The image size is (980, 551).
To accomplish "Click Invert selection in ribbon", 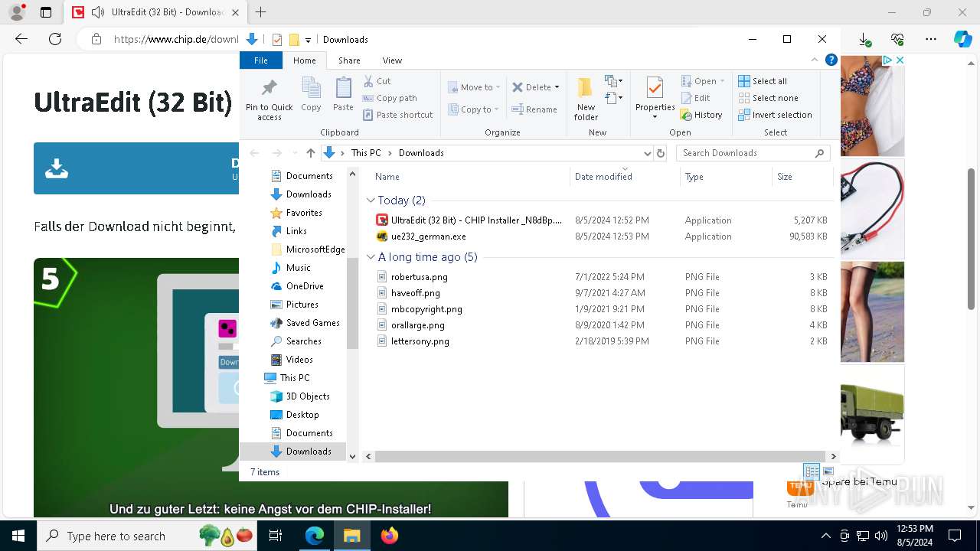I will coord(775,115).
